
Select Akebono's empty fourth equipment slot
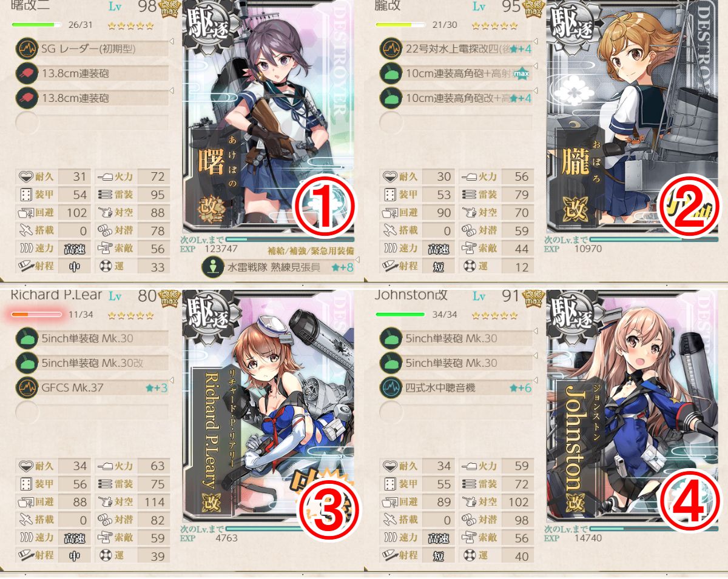pyautogui.click(x=92, y=123)
